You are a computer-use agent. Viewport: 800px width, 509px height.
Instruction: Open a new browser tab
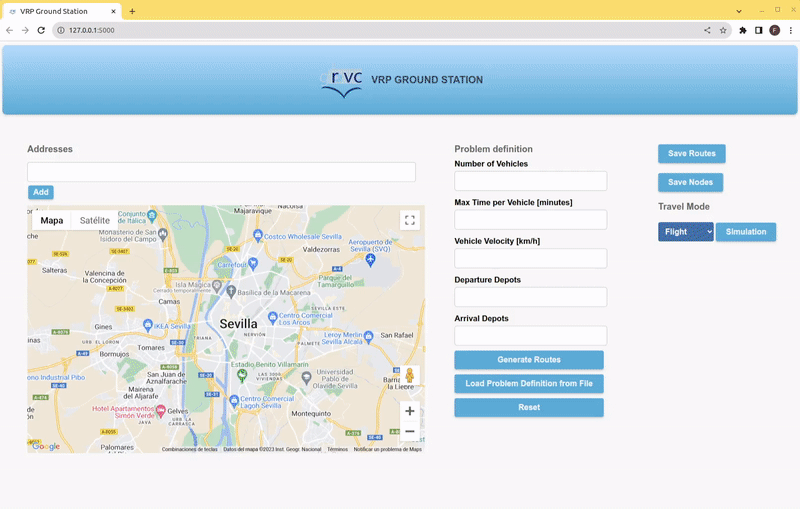pyautogui.click(x=132, y=11)
